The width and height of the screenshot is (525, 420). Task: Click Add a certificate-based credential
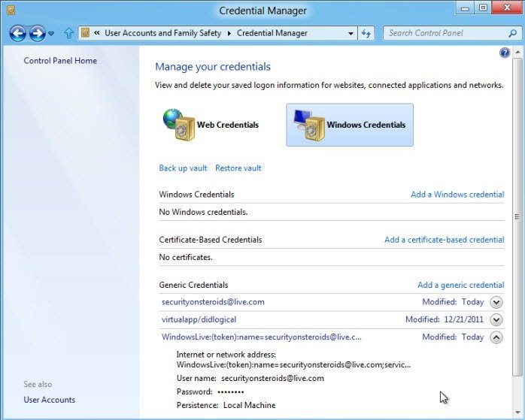point(445,240)
